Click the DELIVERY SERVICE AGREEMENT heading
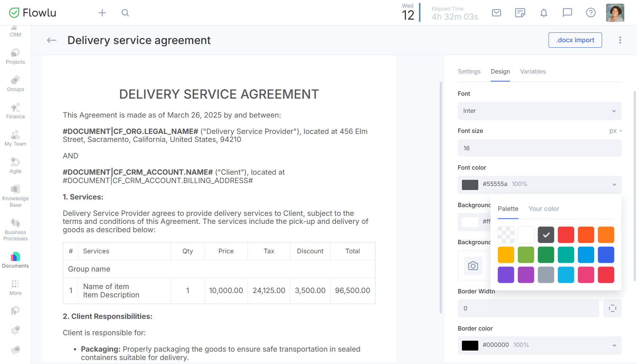Viewport: 637px width, 364px height. coord(219,94)
